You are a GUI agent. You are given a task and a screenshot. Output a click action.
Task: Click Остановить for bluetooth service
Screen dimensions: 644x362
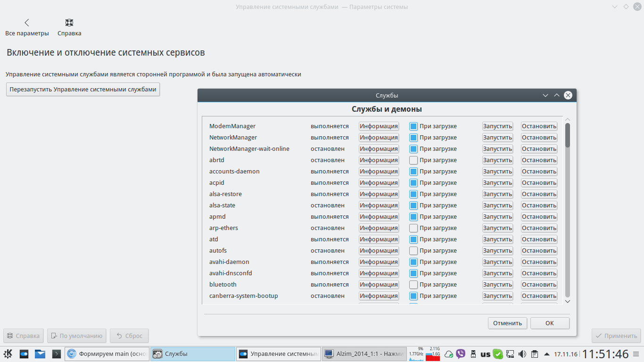pos(539,285)
